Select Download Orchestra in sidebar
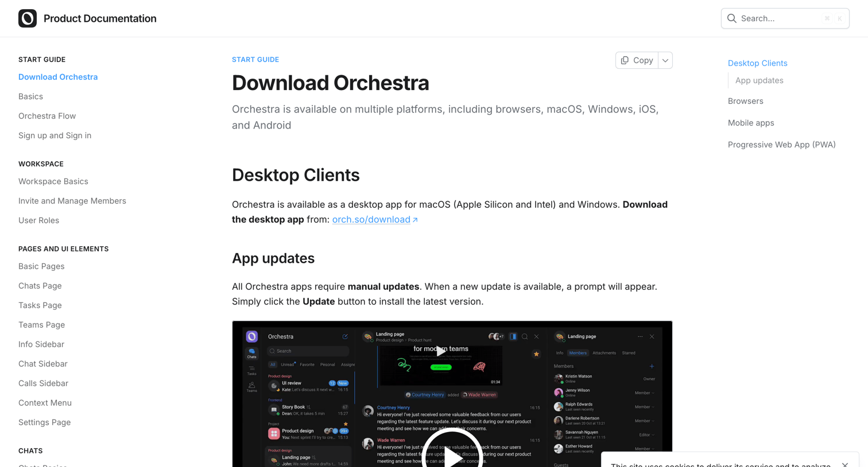 58,77
